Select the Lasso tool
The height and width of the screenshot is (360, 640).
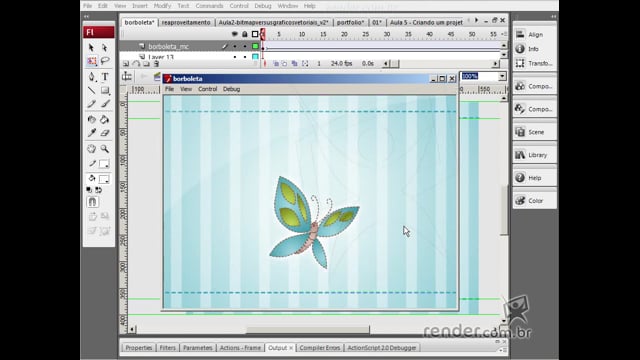105,61
